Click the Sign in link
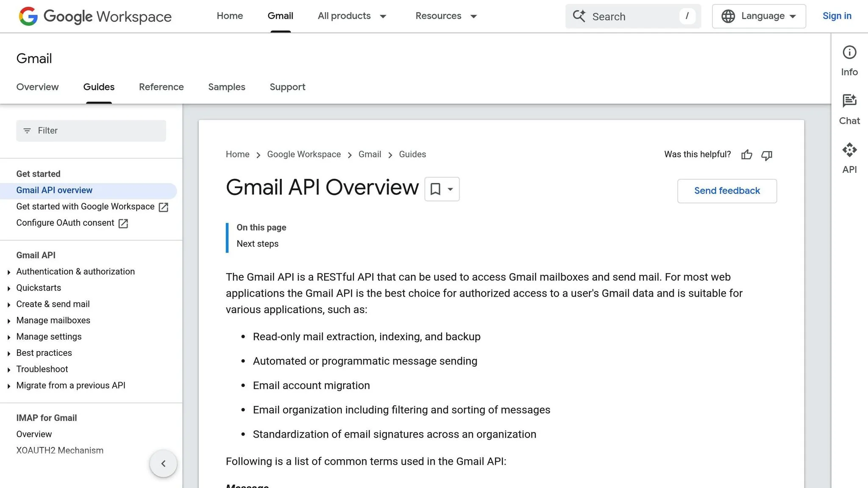 click(837, 16)
